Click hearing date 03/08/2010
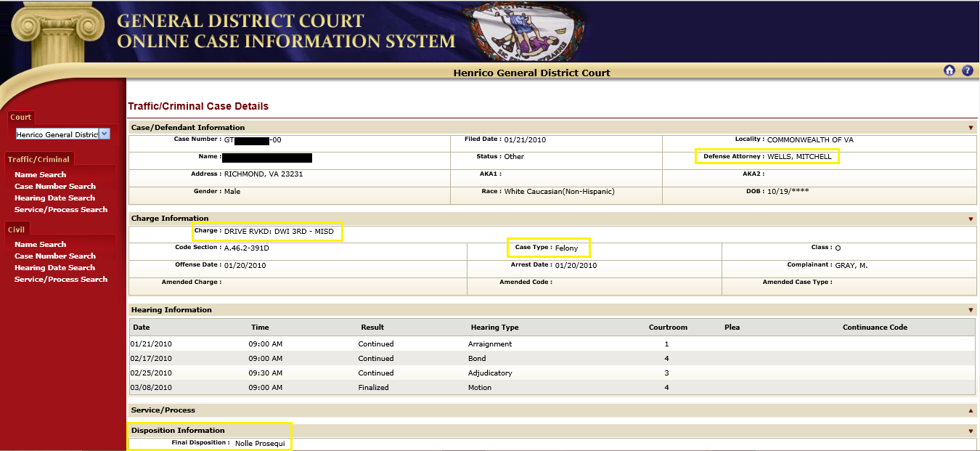 tap(151, 388)
